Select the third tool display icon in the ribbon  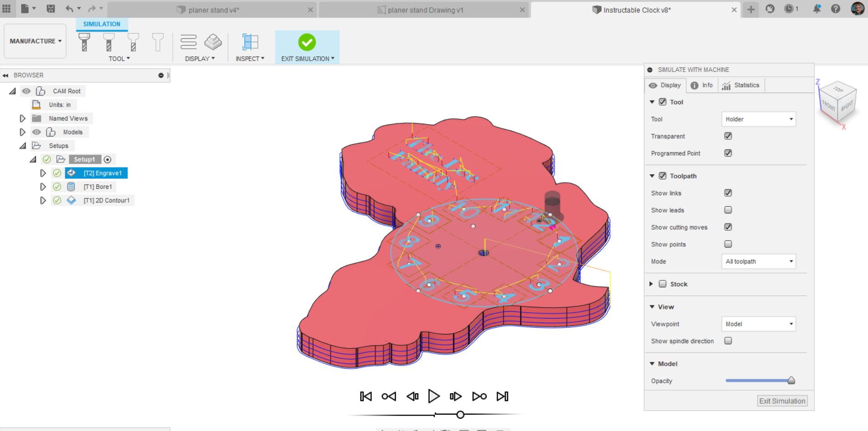(x=134, y=42)
